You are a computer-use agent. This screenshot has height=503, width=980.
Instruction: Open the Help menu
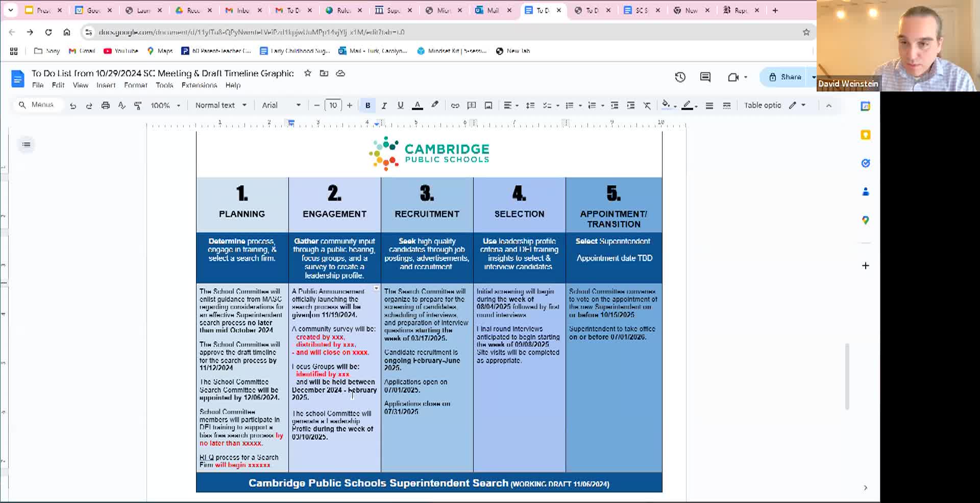(x=233, y=85)
